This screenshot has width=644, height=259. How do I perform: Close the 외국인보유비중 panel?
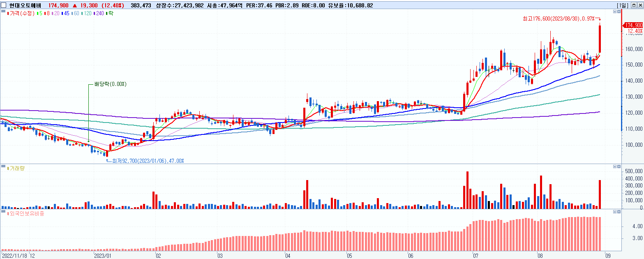(x=619, y=212)
